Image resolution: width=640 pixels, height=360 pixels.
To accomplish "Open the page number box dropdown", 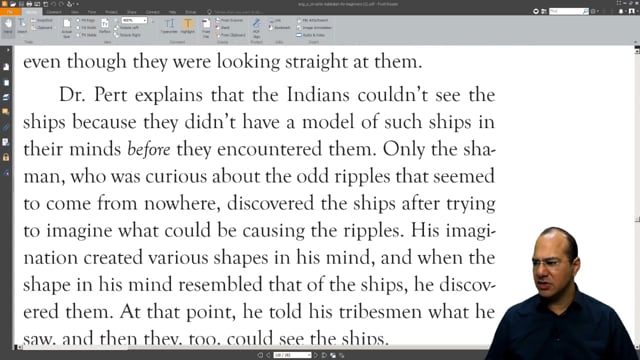I will coord(309,355).
